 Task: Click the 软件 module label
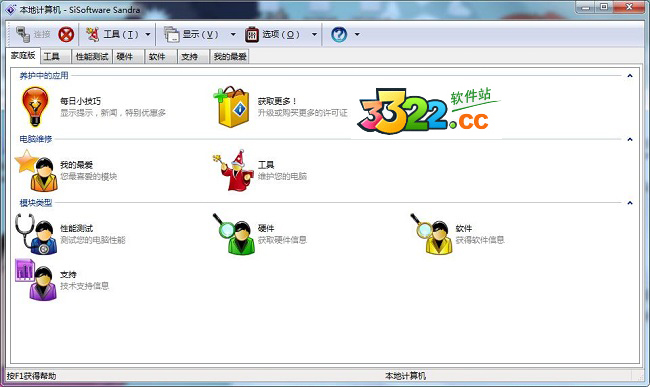pos(463,228)
